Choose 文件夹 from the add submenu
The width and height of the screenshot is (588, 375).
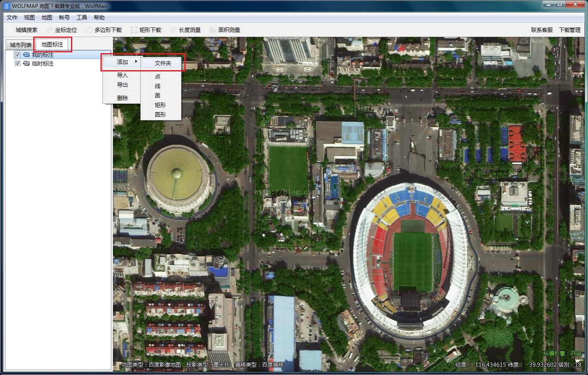(x=163, y=63)
